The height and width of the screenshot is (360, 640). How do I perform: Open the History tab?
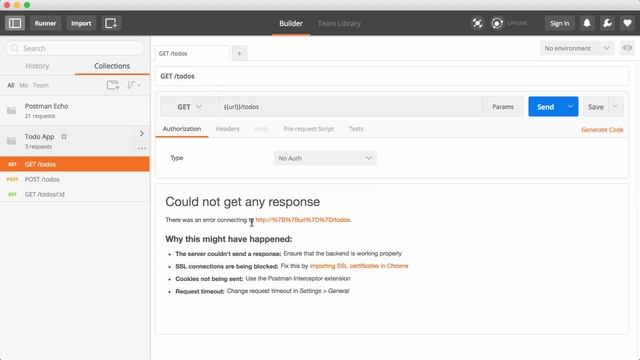(37, 66)
